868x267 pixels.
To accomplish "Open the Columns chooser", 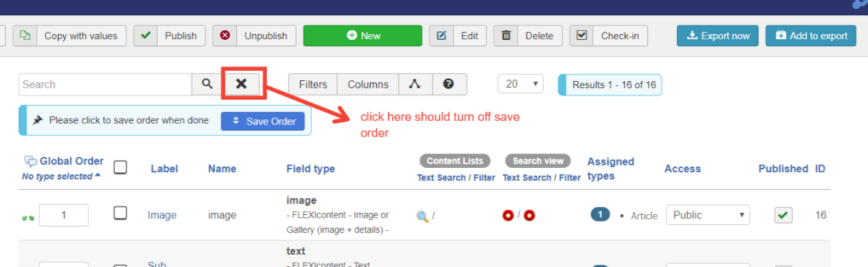I will [x=368, y=84].
